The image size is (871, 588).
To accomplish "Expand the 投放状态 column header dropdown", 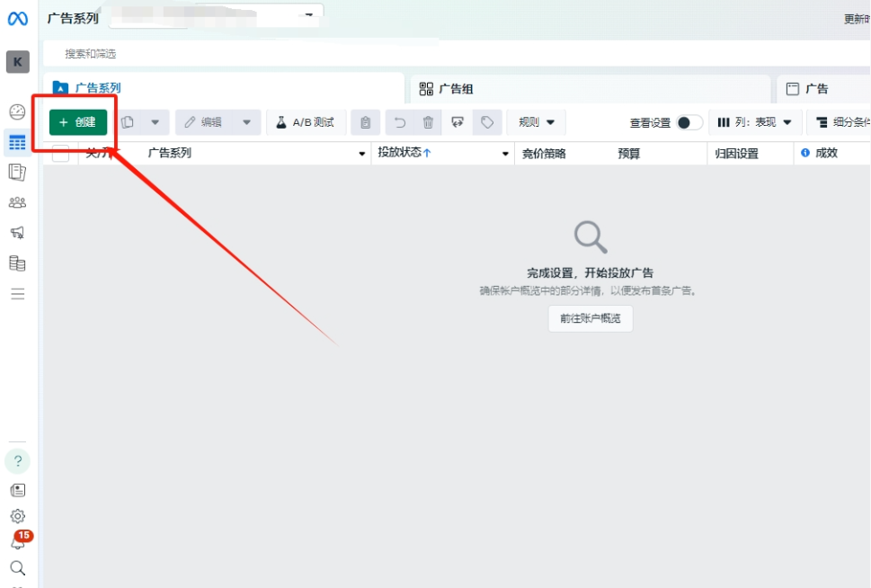I will pos(505,154).
